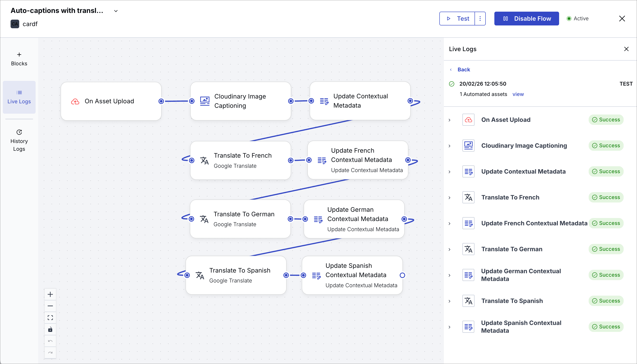The width and height of the screenshot is (637, 364).
Task: Open the Test button's three-dot options
Action: pyautogui.click(x=480, y=19)
